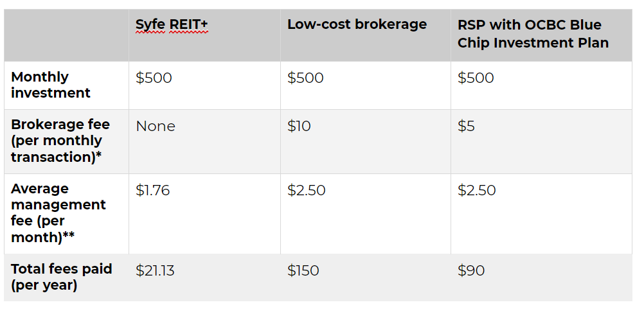The height and width of the screenshot is (316, 644).
Task: Select the OCBC plan $2.50 management fee cell
Action: tap(541, 213)
